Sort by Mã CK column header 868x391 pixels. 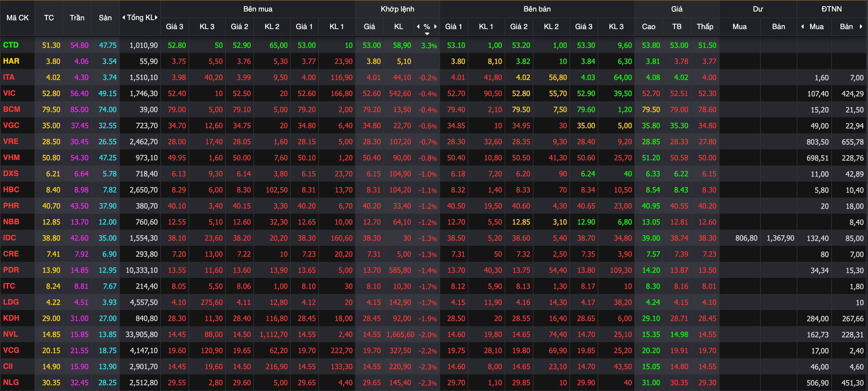tap(18, 18)
